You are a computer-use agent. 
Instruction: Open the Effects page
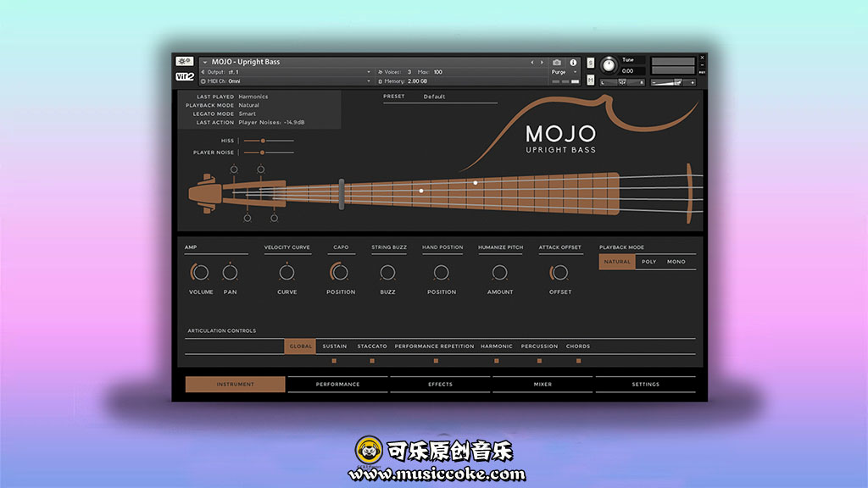pos(440,384)
